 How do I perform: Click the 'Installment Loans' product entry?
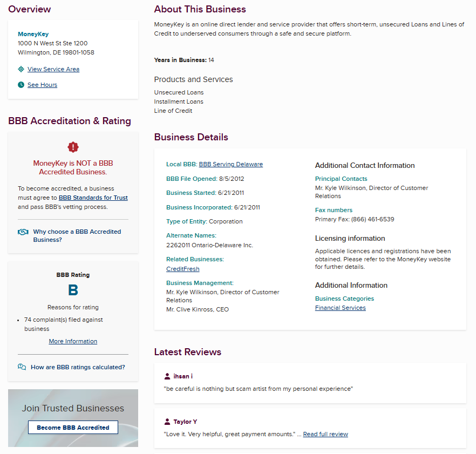coord(179,101)
